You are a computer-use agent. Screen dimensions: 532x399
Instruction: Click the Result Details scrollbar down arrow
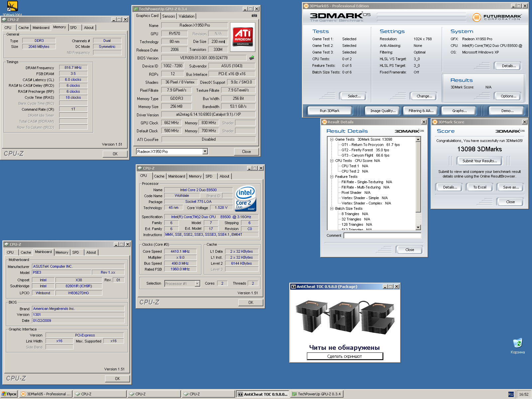pos(418,227)
